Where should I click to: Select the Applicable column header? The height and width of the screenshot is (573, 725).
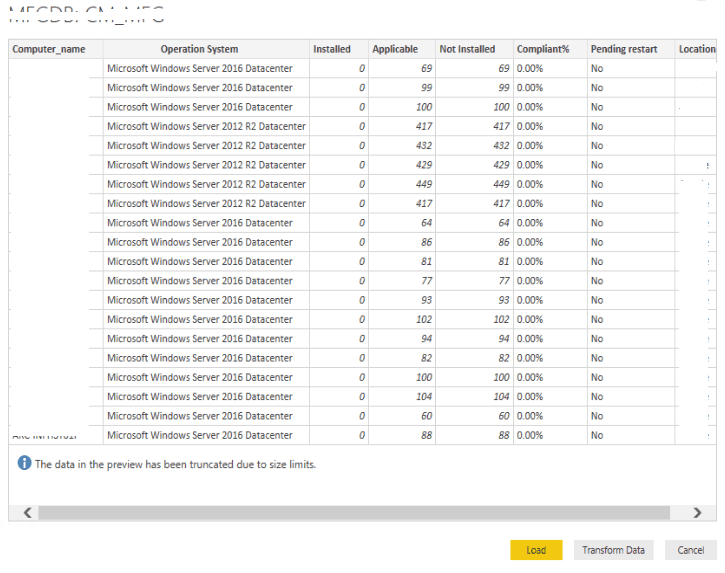click(x=402, y=49)
